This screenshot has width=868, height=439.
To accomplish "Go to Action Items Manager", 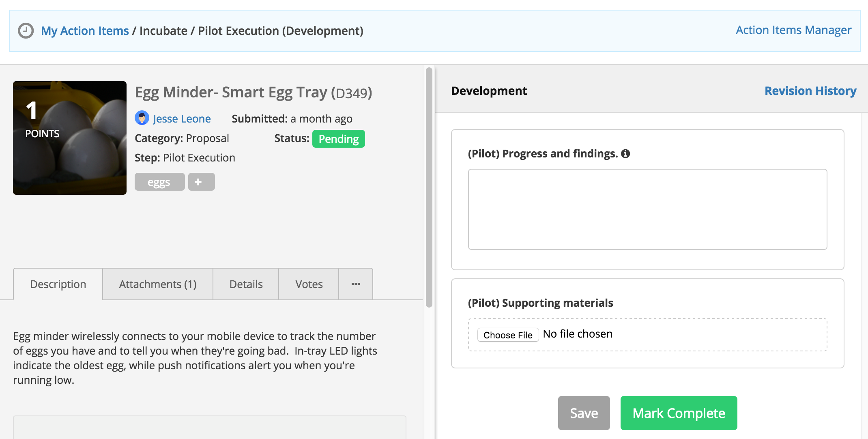I will 793,30.
